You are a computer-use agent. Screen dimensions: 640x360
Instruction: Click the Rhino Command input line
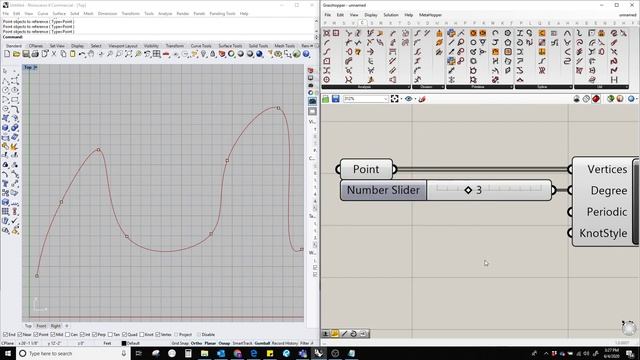[x=158, y=37]
